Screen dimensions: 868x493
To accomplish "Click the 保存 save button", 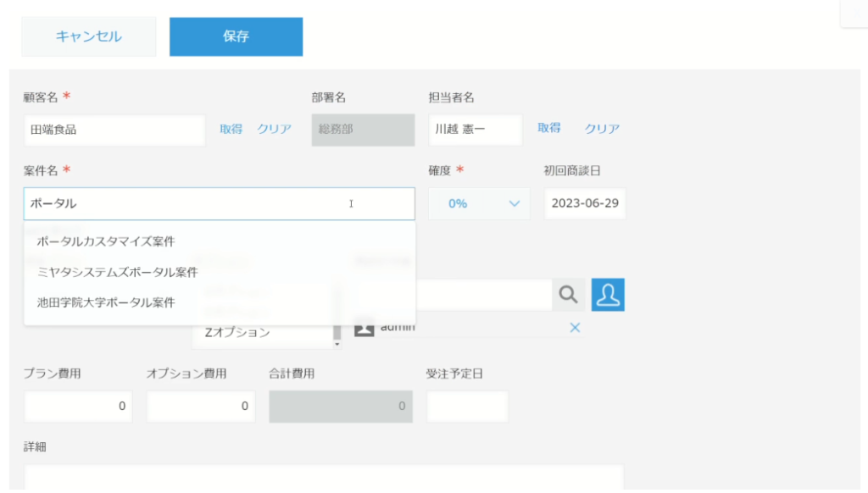I will click(236, 36).
